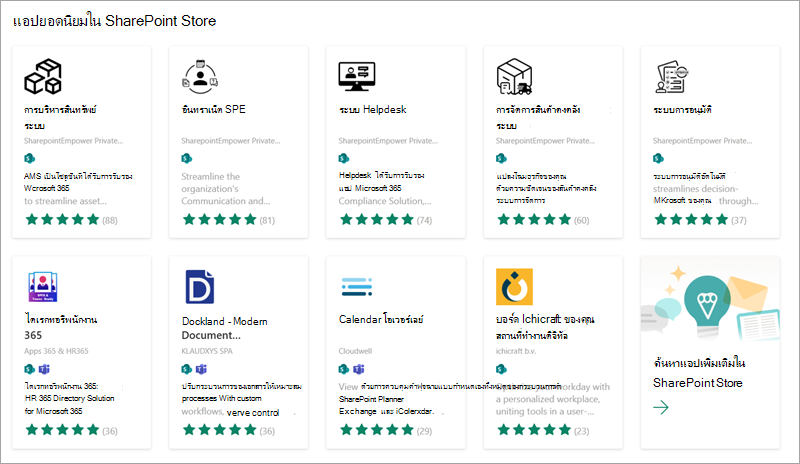Image resolution: width=800 pixels, height=464 pixels.
Task: Open the 'อินทราเน็ต SPE' app title
Action: point(214,110)
